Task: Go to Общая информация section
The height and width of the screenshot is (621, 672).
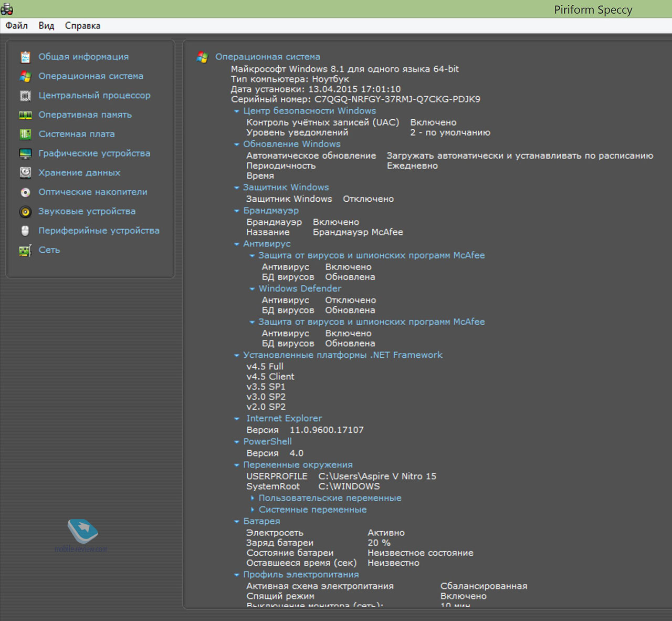Action: pos(83,57)
